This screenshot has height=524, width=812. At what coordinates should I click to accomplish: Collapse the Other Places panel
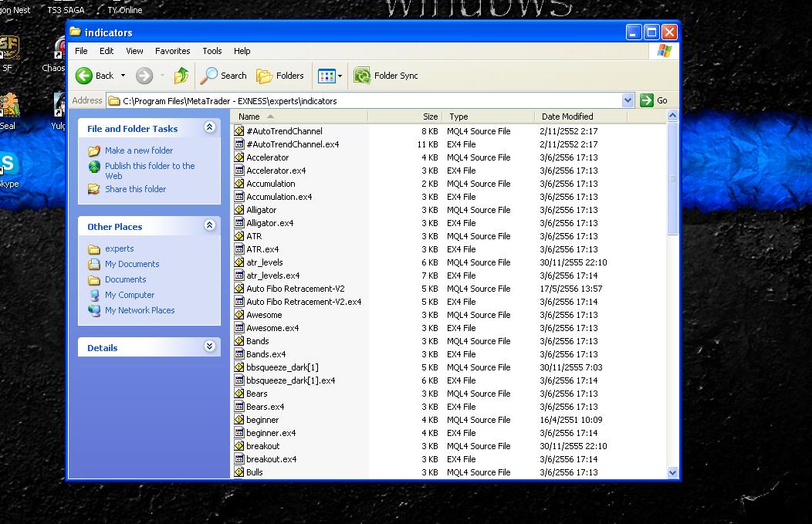[209, 225]
